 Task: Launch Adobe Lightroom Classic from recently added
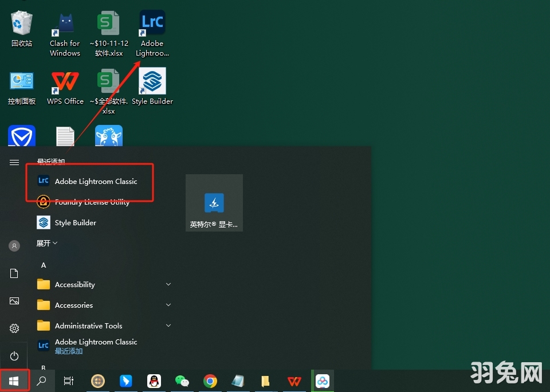coord(95,181)
